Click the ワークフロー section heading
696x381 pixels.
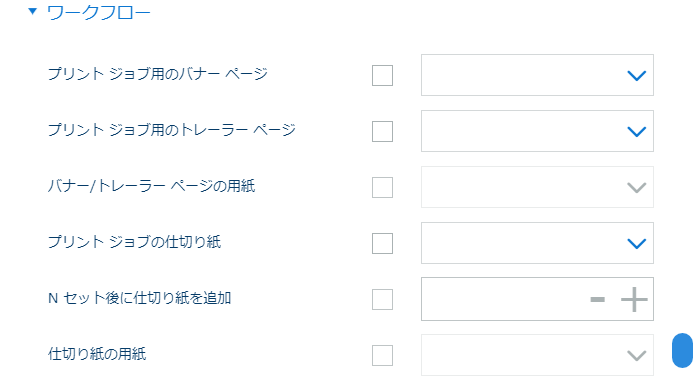pos(99,12)
